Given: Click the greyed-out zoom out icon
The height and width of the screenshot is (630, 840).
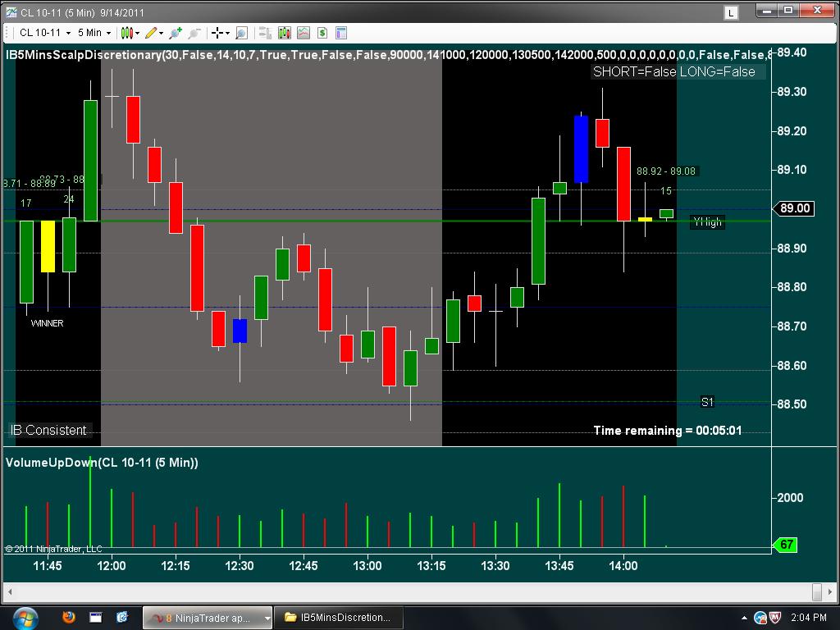Looking at the screenshot, I should (x=194, y=33).
